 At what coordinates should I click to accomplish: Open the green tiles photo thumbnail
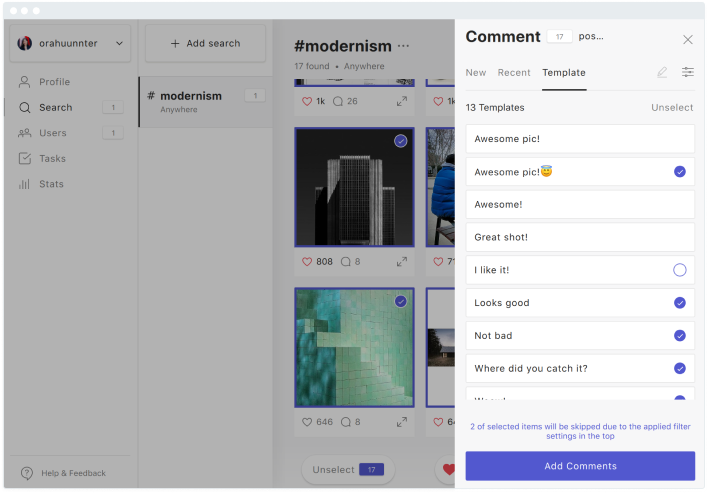(x=354, y=347)
